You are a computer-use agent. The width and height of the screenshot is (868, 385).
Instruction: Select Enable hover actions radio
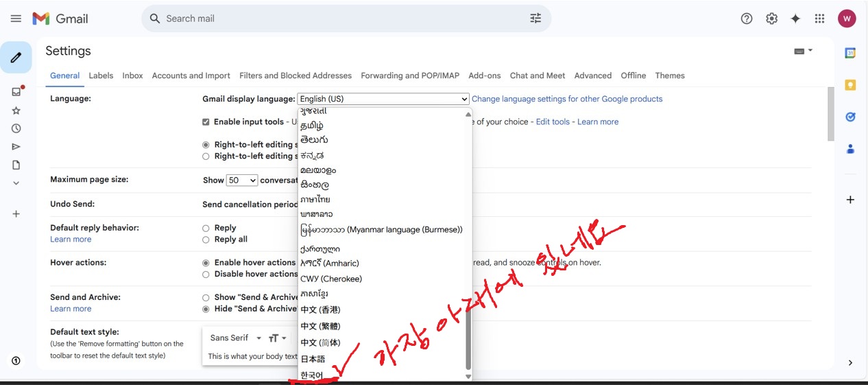point(206,263)
